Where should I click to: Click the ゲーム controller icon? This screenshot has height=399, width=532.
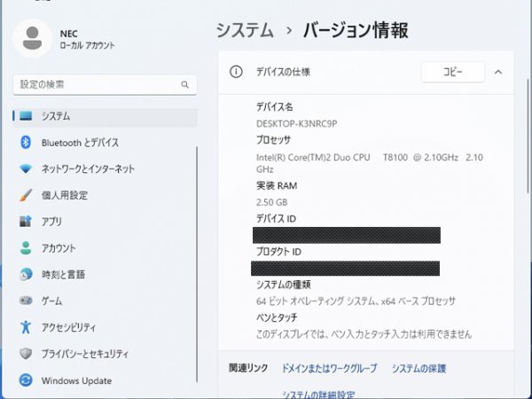pyautogui.click(x=26, y=301)
